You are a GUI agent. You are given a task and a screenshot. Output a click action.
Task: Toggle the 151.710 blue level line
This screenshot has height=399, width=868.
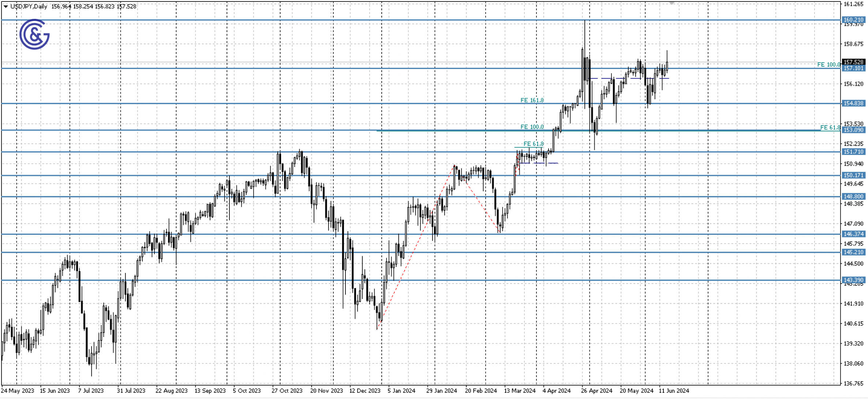tap(854, 152)
